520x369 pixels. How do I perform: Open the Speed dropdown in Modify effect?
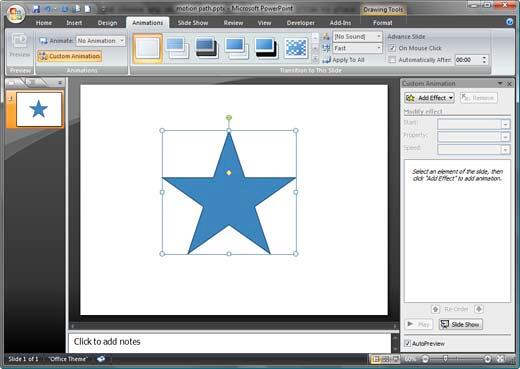click(x=506, y=150)
